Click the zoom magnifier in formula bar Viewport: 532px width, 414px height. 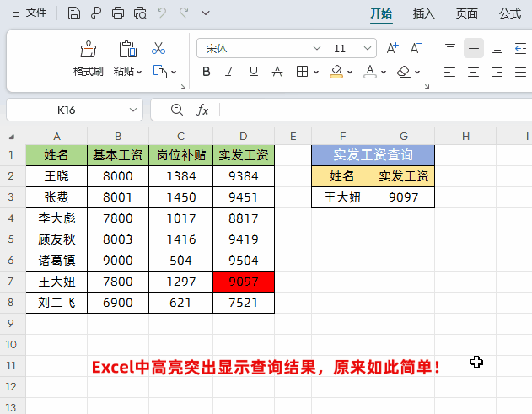tap(176, 110)
